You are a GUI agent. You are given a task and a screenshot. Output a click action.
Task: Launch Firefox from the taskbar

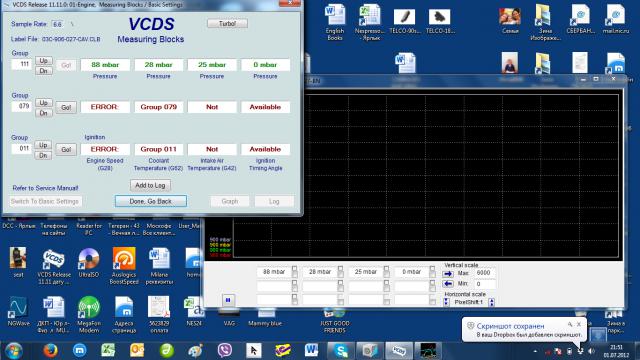50,351
